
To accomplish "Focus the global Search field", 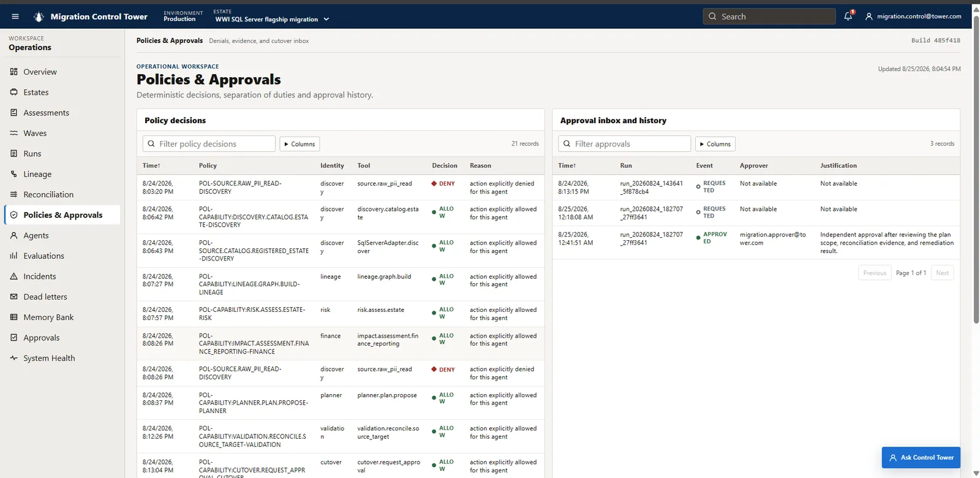I will click(769, 17).
